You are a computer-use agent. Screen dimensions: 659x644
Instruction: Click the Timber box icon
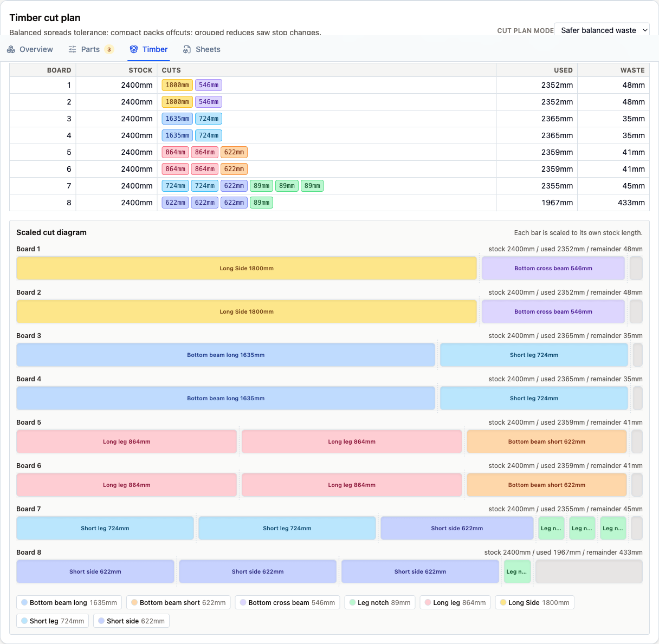pos(134,49)
